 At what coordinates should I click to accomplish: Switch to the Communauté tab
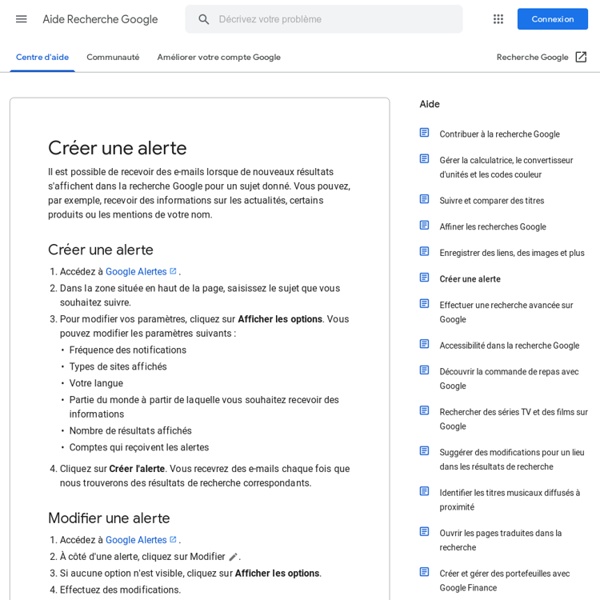coord(112,57)
